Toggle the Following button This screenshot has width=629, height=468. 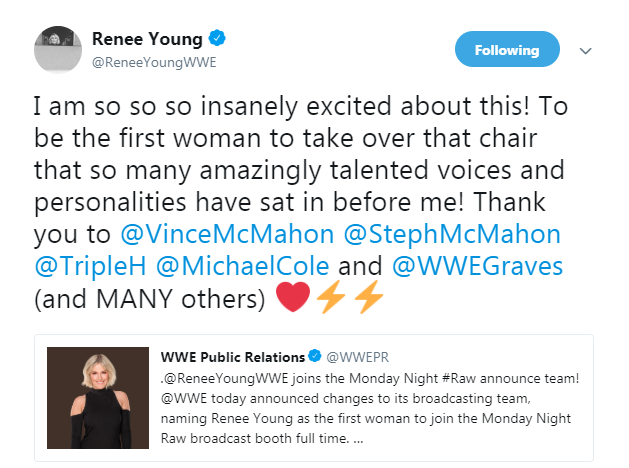click(x=507, y=50)
